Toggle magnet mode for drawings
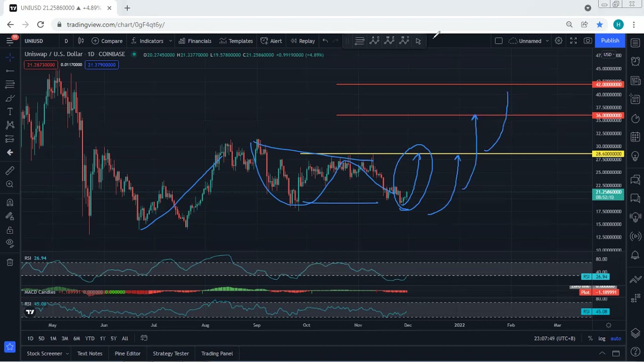Viewport: 644px width, 362px height. point(10,203)
